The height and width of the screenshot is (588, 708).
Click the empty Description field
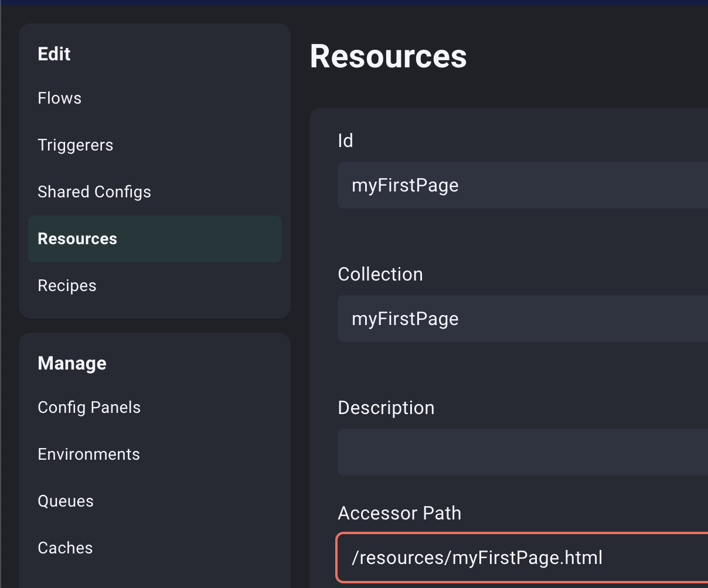click(522, 452)
